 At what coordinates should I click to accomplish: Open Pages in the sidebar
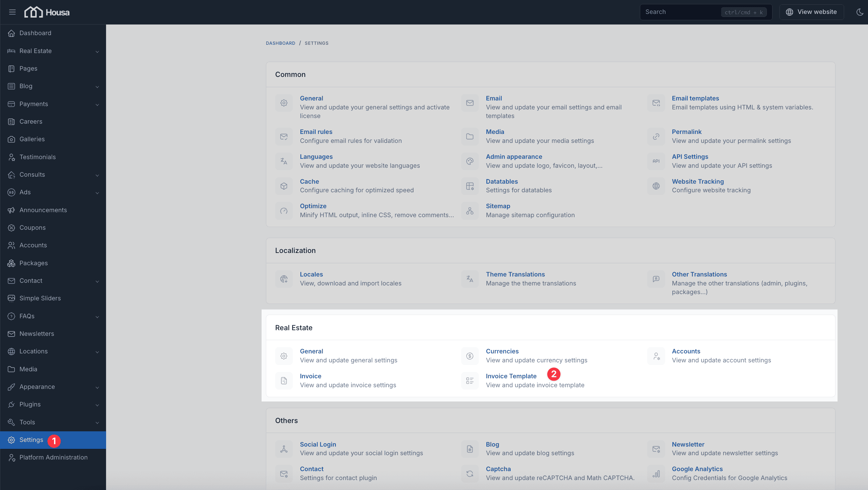[53, 68]
